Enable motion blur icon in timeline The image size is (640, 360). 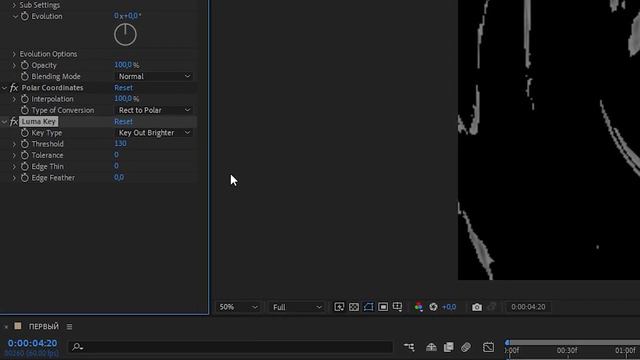pyautogui.click(x=466, y=347)
